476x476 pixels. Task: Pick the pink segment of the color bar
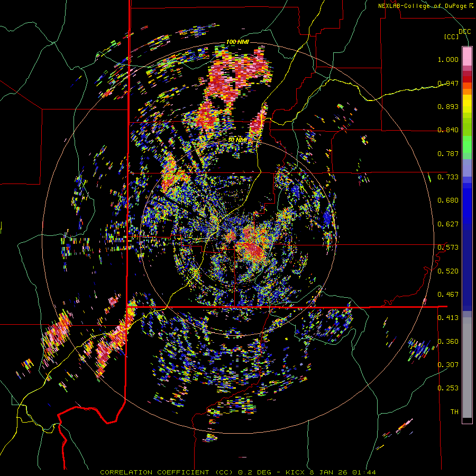coord(467,56)
